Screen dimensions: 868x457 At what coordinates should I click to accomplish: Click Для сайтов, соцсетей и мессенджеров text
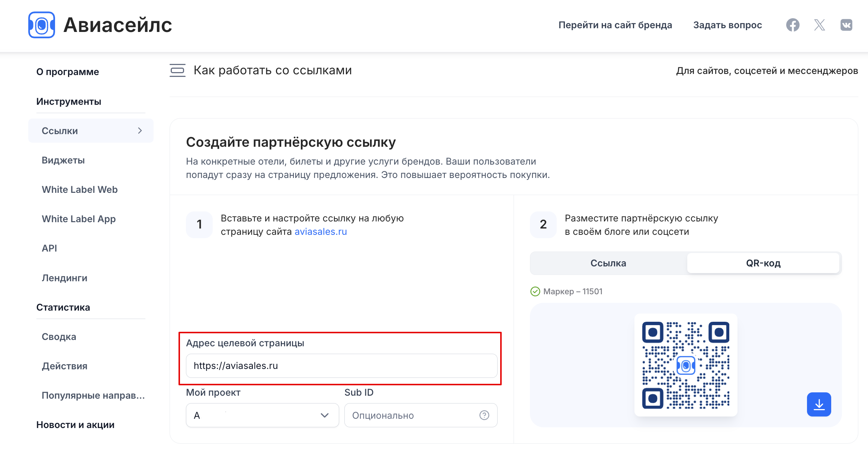coord(767,71)
